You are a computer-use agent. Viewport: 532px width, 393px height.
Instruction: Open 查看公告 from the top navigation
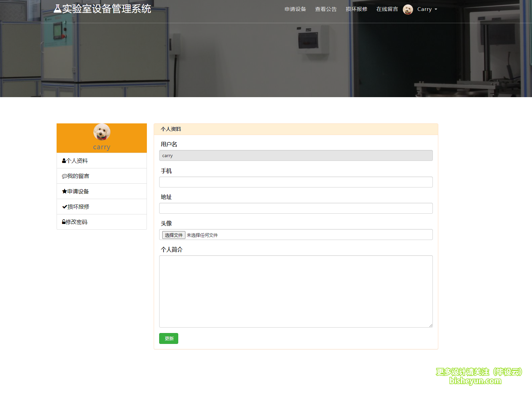tap(326, 9)
